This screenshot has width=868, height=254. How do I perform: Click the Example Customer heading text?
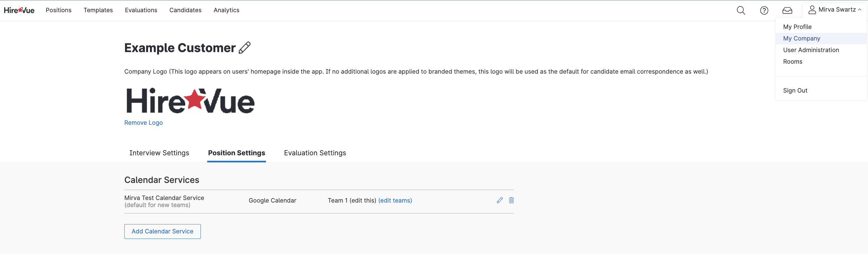tap(180, 48)
